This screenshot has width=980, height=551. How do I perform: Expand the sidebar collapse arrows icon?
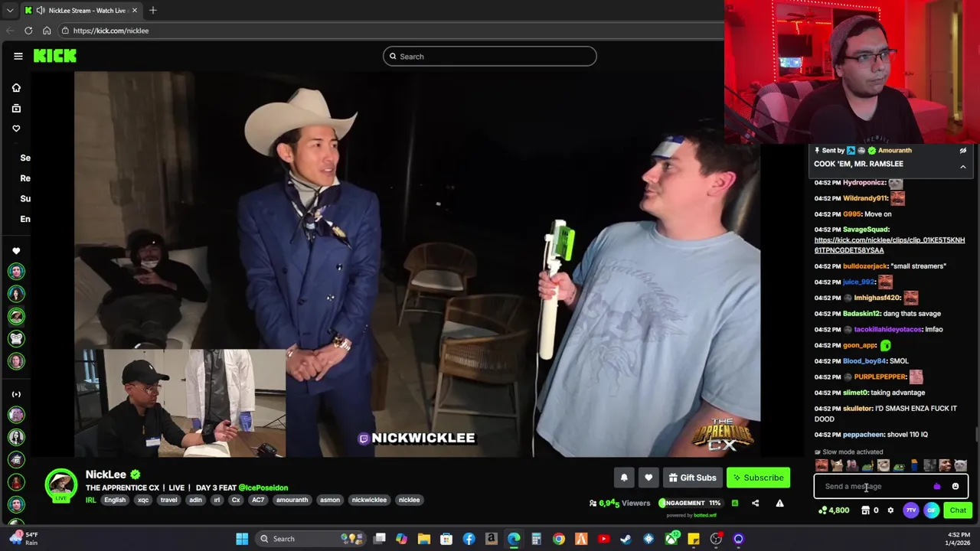(16, 394)
